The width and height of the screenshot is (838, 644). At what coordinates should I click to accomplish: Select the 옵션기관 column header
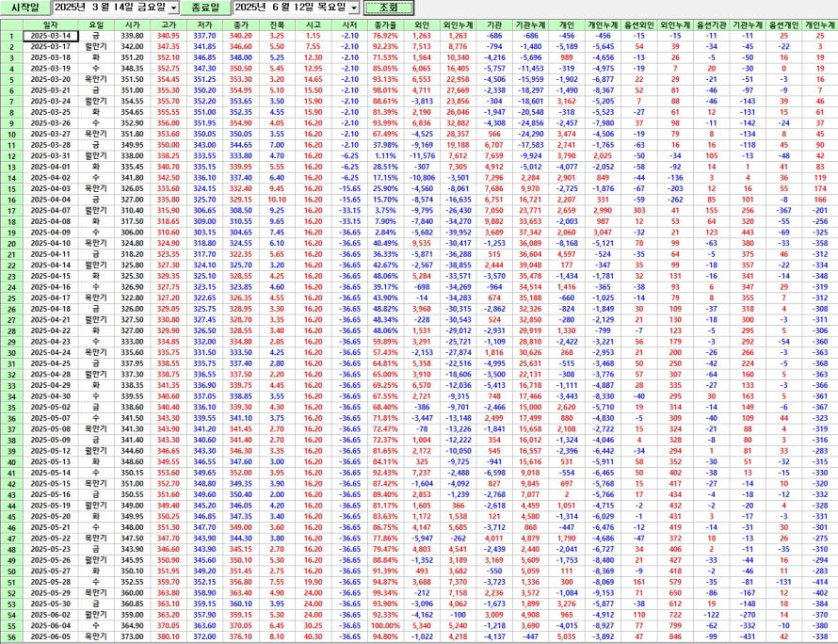pos(711,25)
